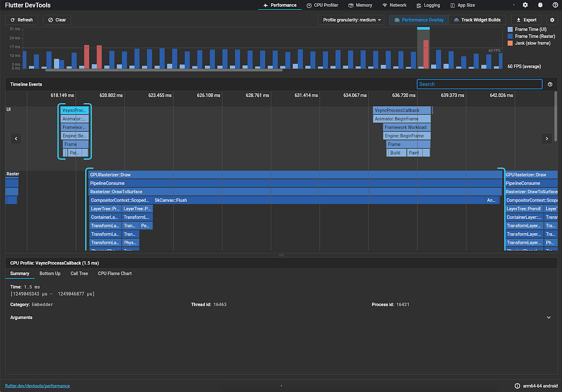The height and width of the screenshot is (392, 562).
Task: Open the flutter.dev/devtools/performance link
Action: (x=37, y=386)
